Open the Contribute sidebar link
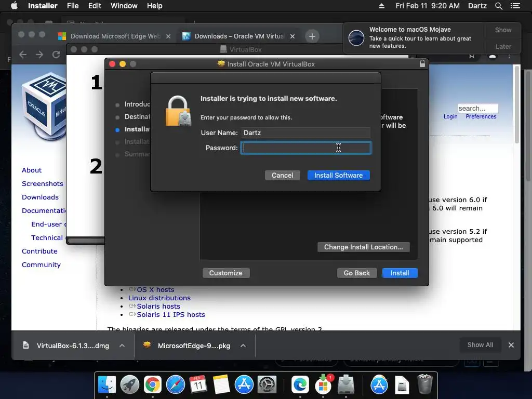This screenshot has height=399, width=532. pos(39,251)
